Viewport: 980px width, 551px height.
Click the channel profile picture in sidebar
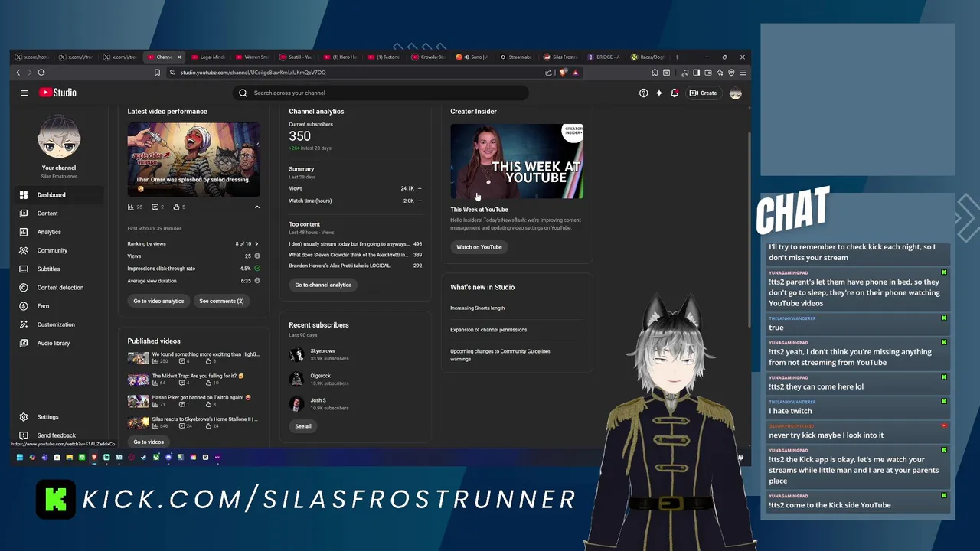pos(59,137)
